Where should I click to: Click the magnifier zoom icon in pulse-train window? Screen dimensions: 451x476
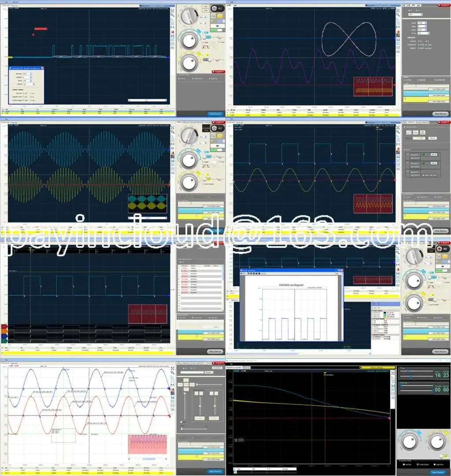pos(172,15)
